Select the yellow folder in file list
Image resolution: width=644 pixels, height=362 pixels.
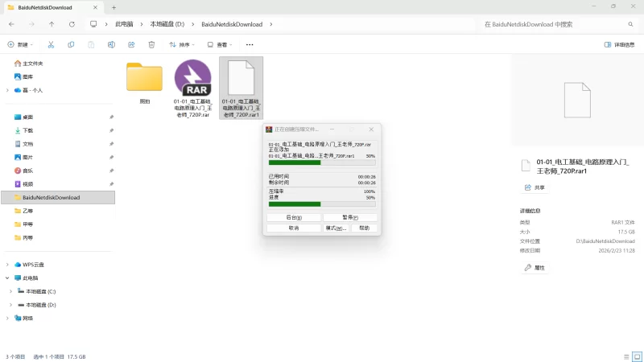(145, 76)
